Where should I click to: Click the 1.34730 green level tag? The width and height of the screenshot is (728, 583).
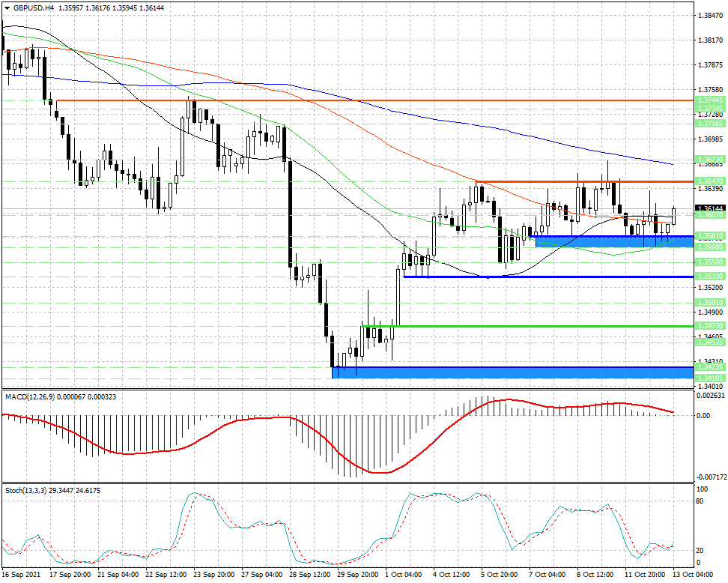pos(710,313)
